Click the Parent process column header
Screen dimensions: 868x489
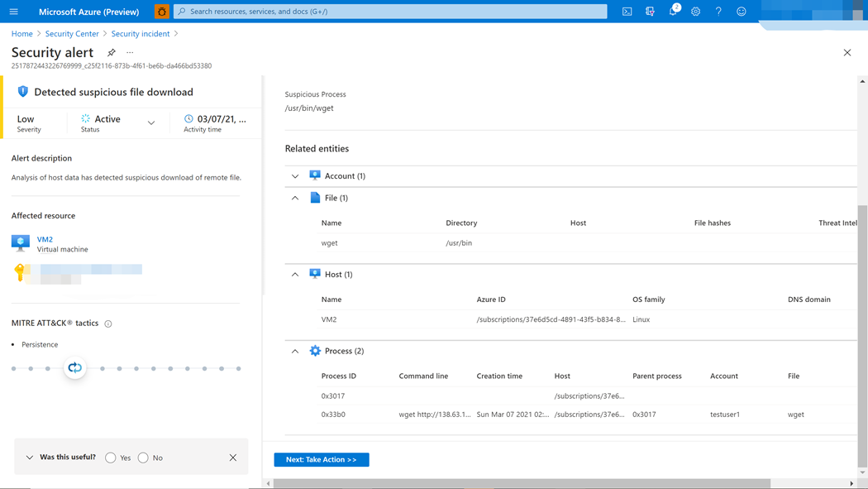coord(657,376)
